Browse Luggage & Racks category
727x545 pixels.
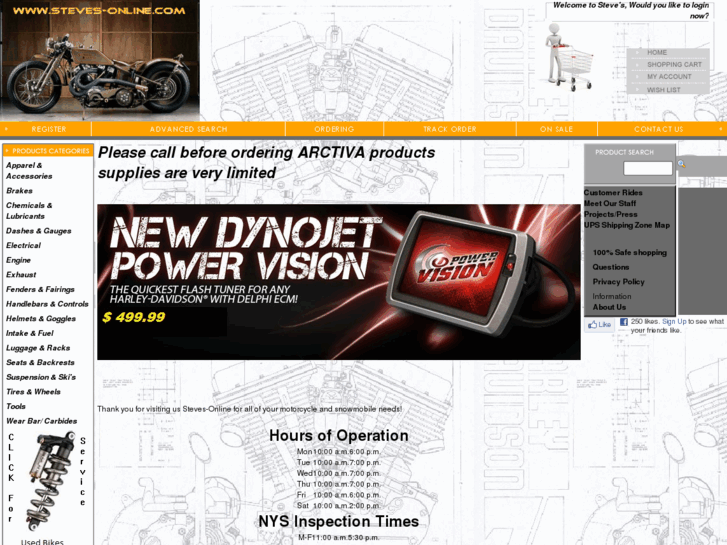pos(38,348)
